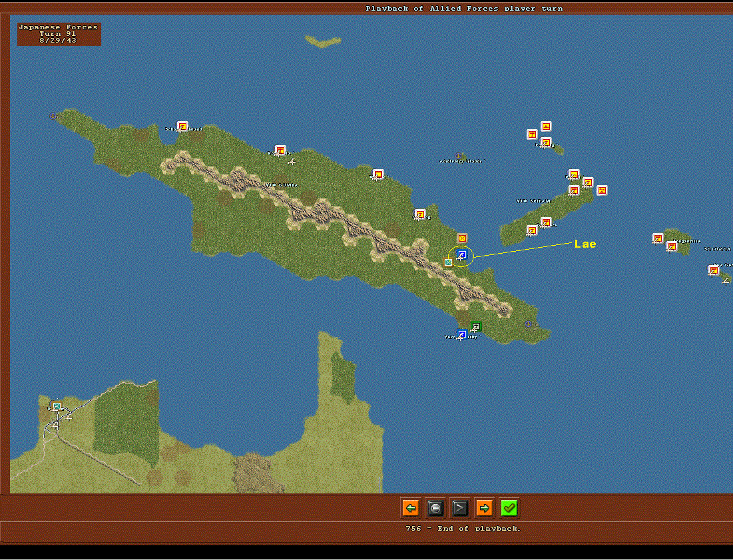Select the Japanese ship unit north of Kavieng
This screenshot has height=560, width=733.
pyautogui.click(x=546, y=127)
